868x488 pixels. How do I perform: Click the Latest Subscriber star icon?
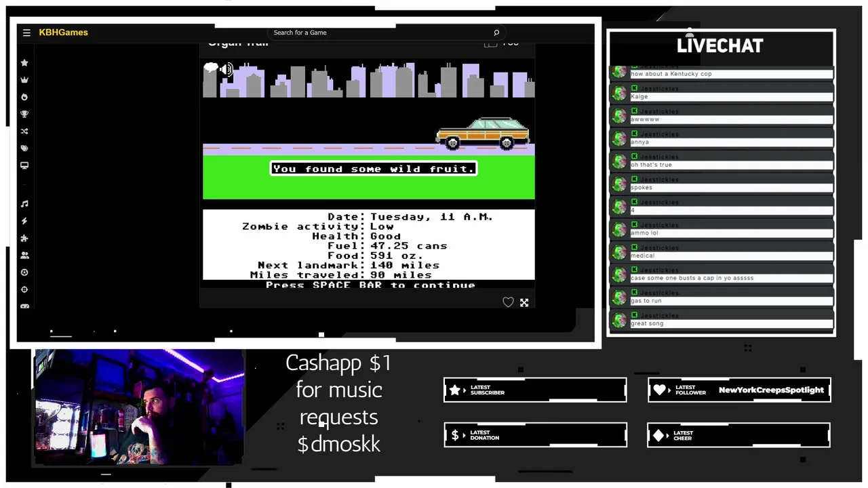pyautogui.click(x=455, y=390)
